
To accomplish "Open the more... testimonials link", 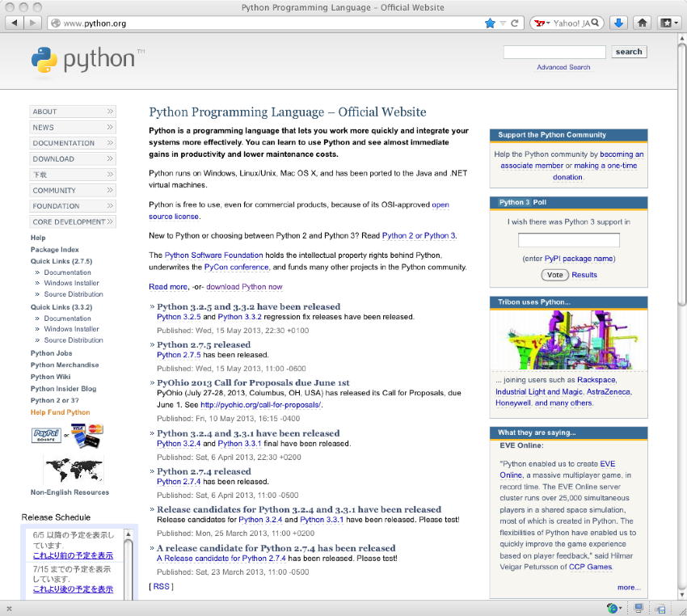I will (629, 588).
